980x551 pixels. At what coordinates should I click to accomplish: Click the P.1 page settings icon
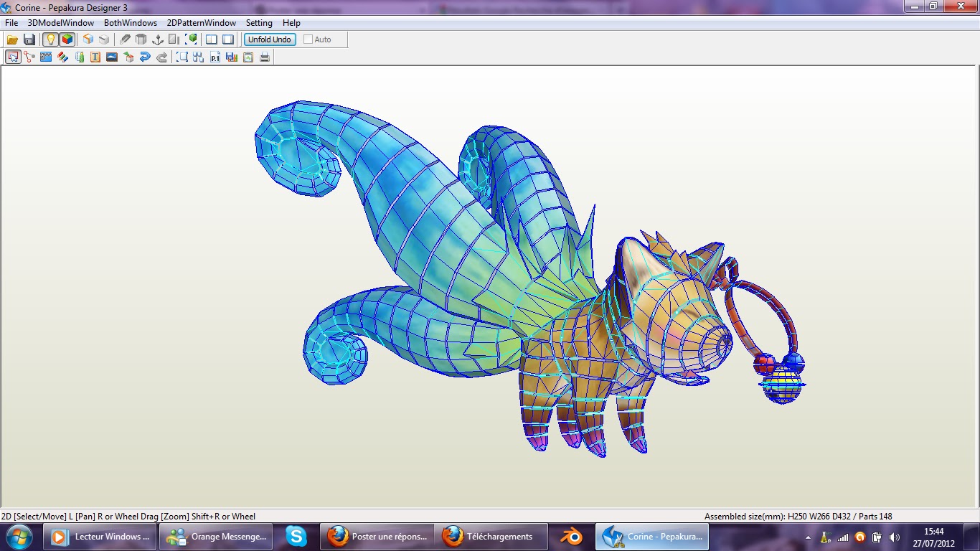(x=215, y=57)
